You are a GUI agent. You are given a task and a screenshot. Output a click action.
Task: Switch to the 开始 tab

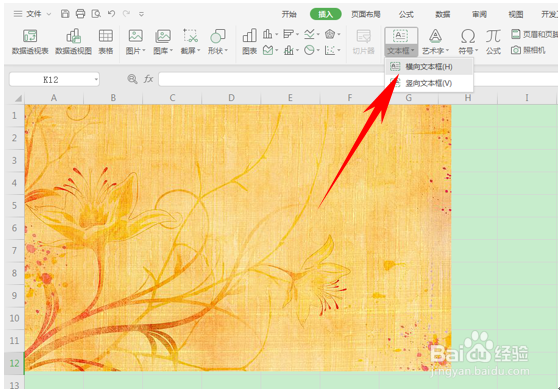tap(289, 14)
